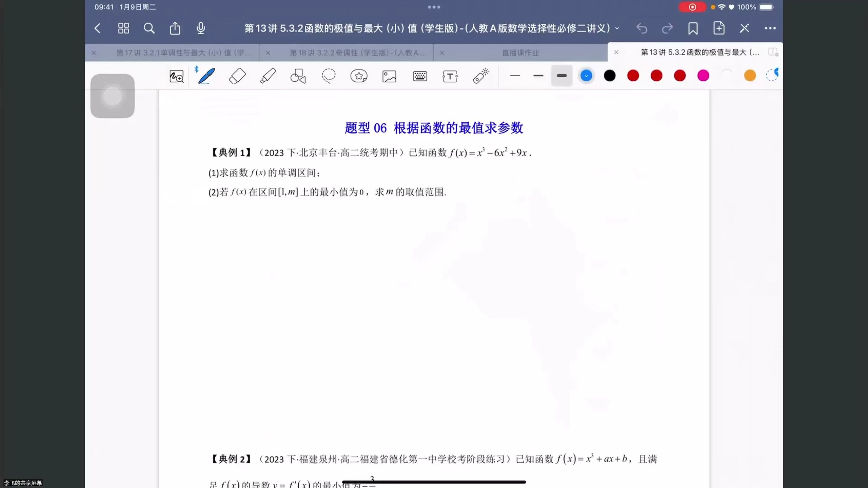
Task: Open the thumbnail grid view
Action: [123, 28]
